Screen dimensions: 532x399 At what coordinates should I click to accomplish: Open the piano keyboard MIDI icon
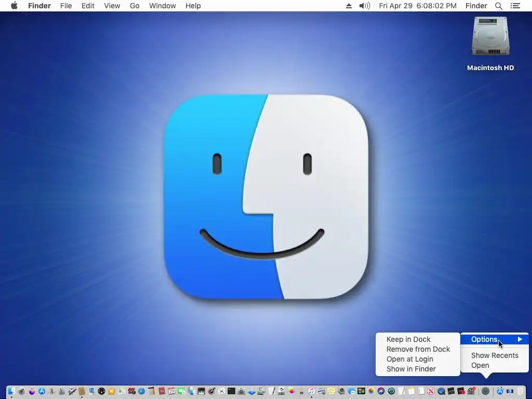click(x=201, y=391)
